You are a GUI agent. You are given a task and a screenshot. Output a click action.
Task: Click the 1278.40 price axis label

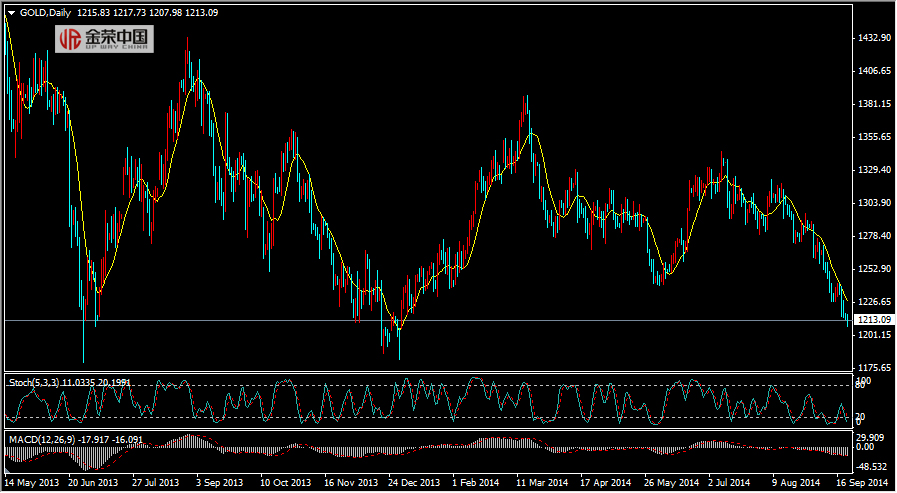click(x=873, y=236)
